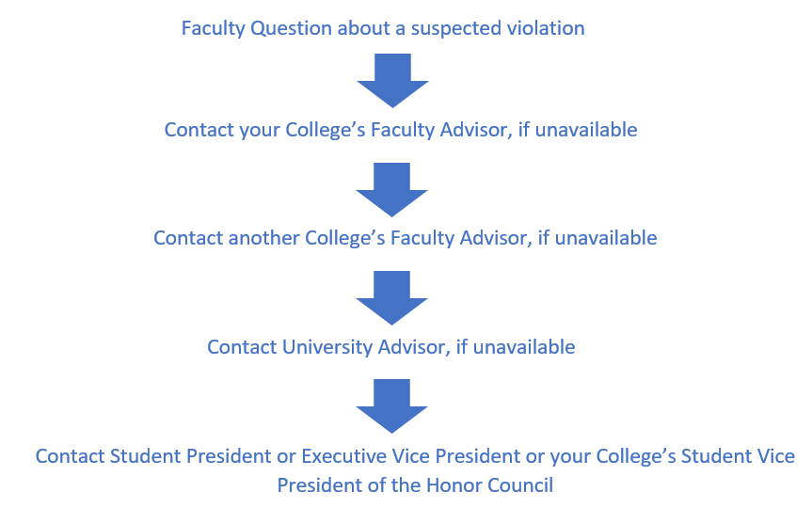Click 'if unavailable' after University Advisor
The image size is (812, 508).
[516, 347]
